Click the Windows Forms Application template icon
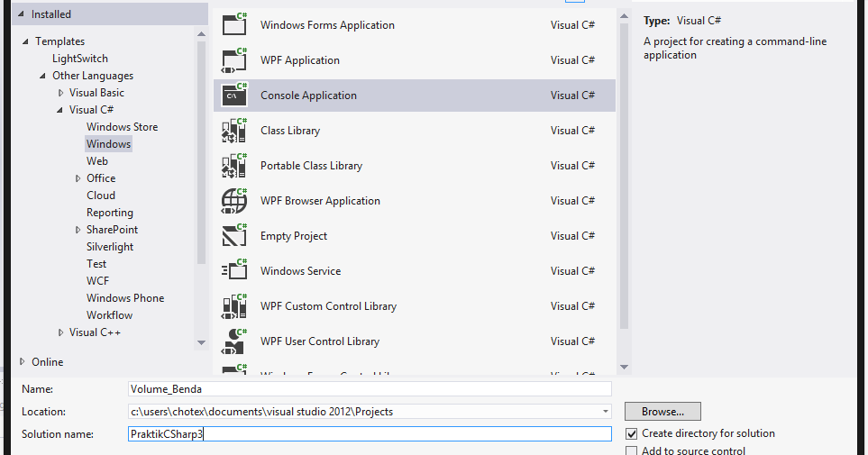This screenshot has width=868, height=455. (234, 25)
